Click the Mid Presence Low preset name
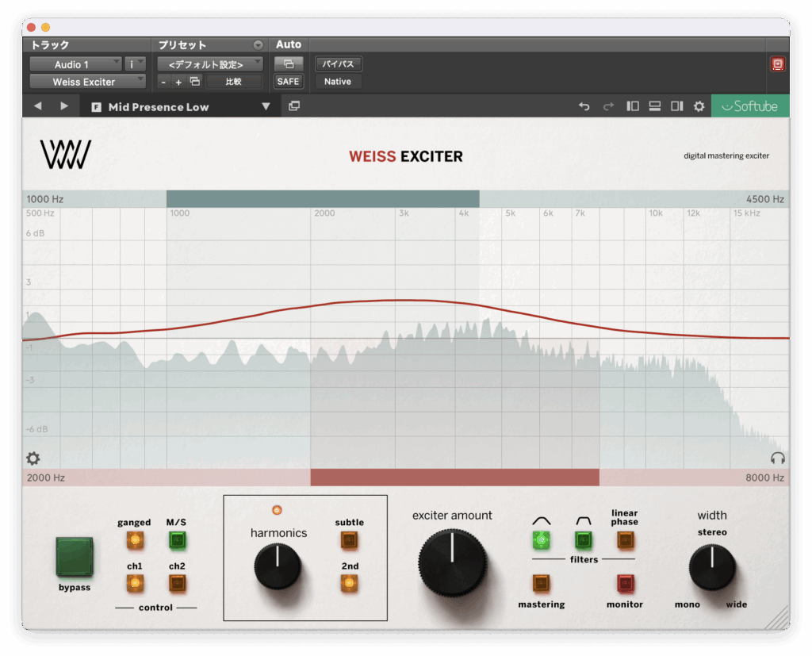Image resolution: width=812 pixels, height=656 pixels. point(159,107)
